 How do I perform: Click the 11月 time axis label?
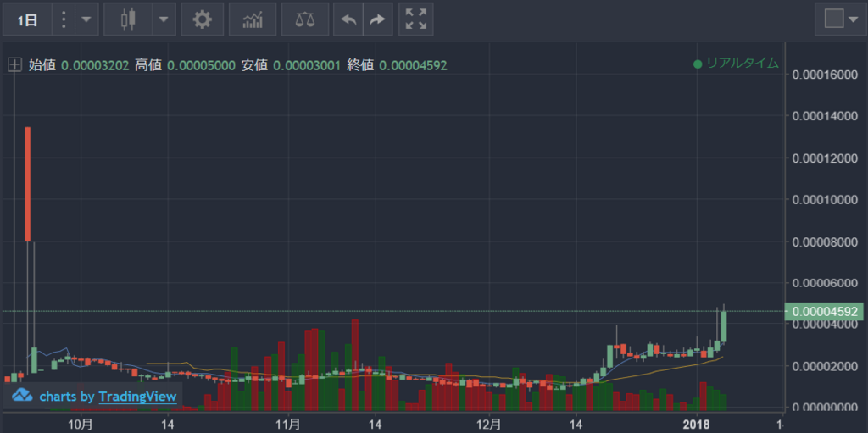tap(288, 425)
